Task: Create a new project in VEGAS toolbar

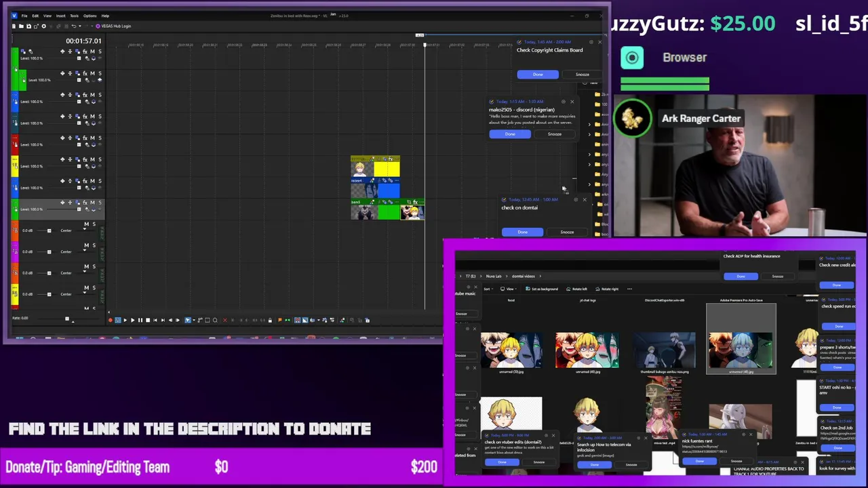Action: pos(14,26)
